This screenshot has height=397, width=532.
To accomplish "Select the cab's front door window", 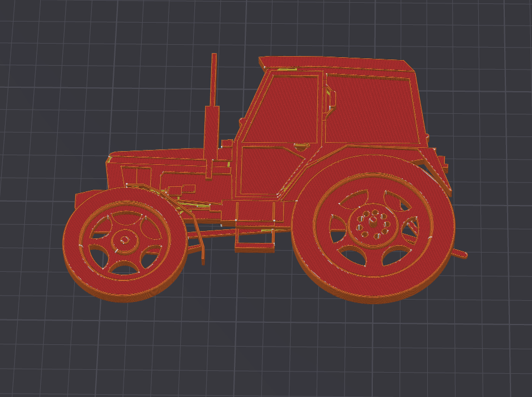I will 281,109.
